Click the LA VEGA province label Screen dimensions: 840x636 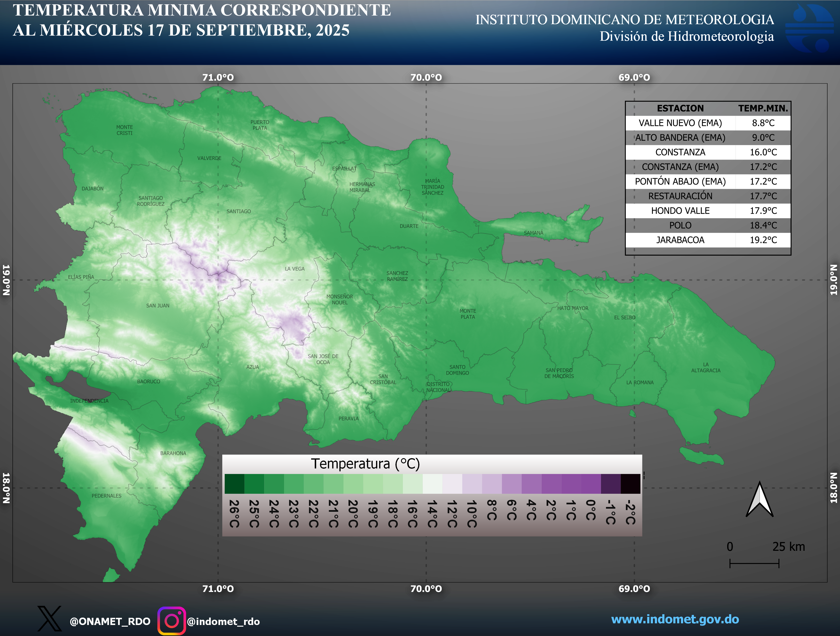coord(295,269)
